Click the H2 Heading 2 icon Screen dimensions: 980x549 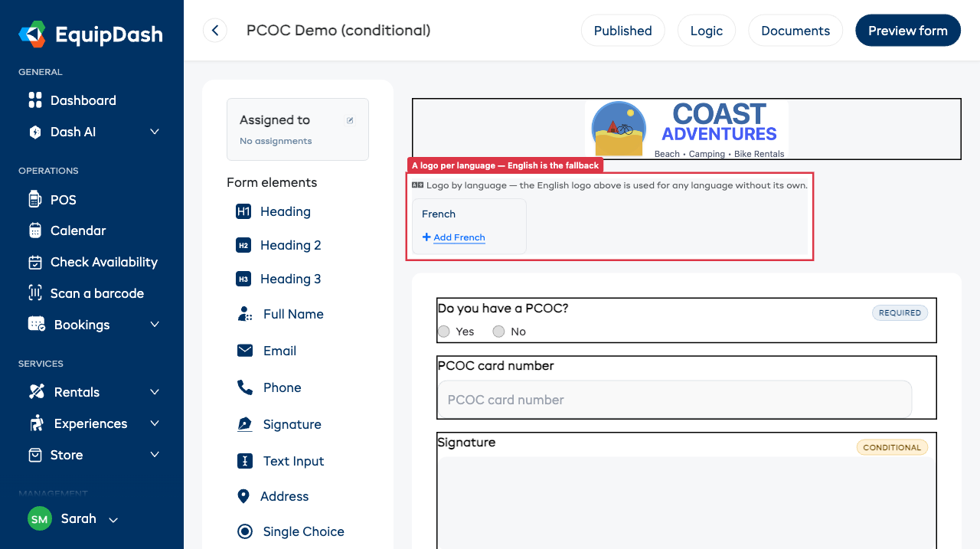243,245
